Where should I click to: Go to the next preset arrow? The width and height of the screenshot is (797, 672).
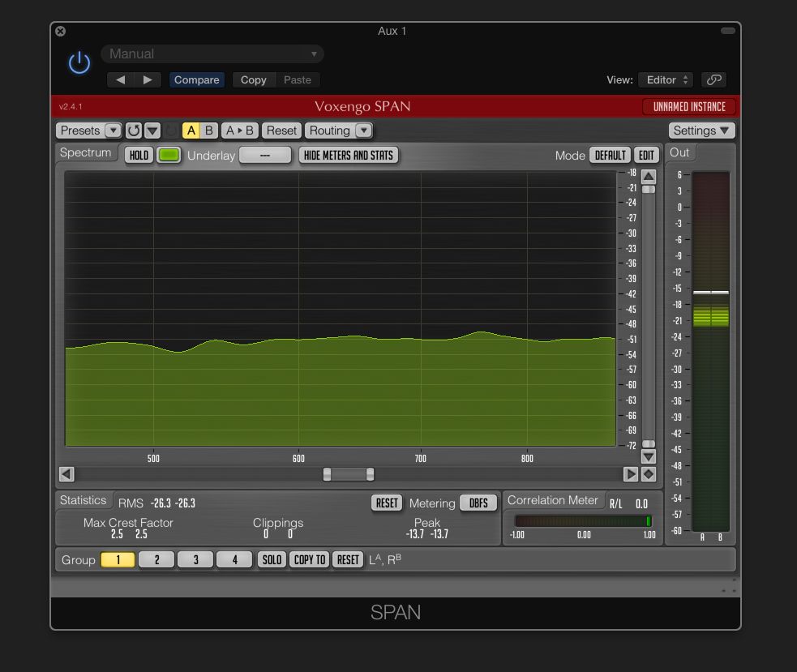[148, 79]
